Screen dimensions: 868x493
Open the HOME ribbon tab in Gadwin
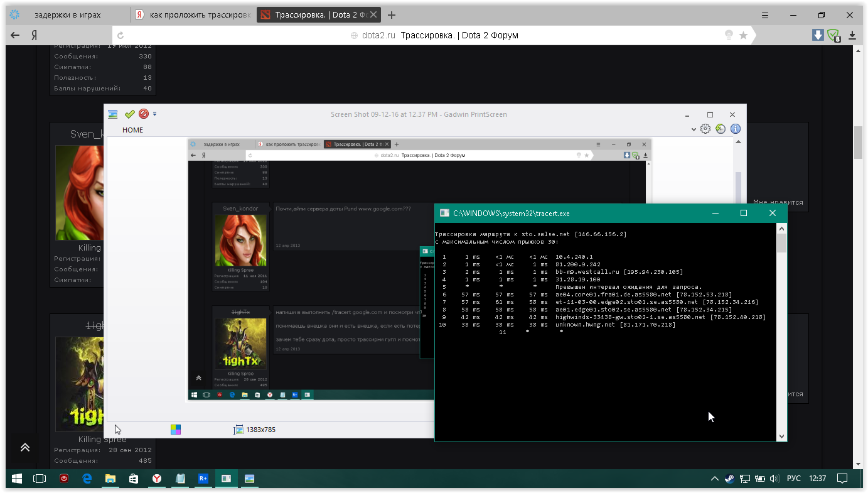[x=133, y=130]
